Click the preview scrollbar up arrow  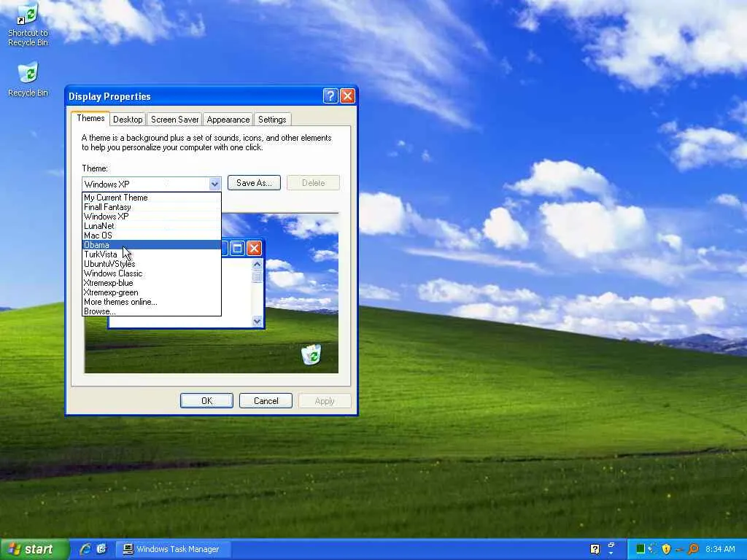tap(258, 264)
